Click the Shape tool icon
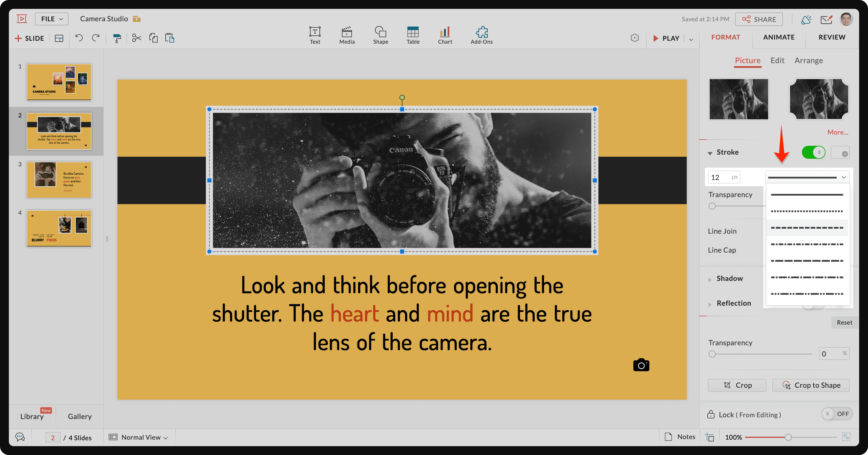 [x=381, y=35]
